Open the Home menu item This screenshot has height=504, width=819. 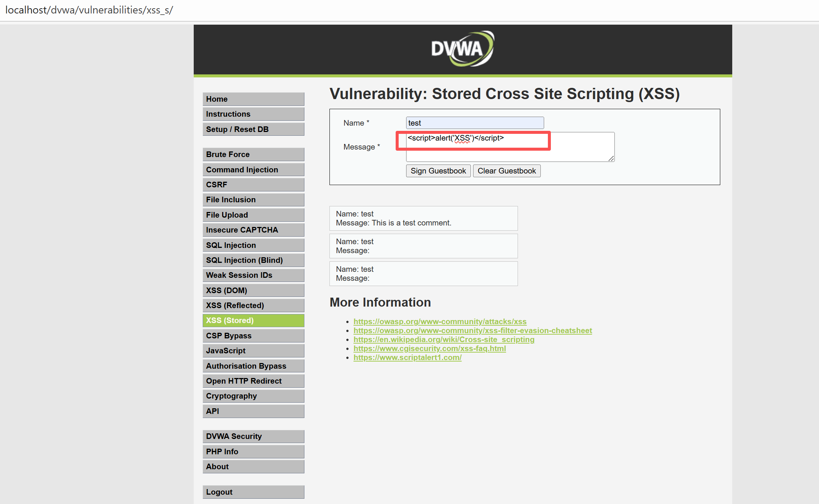coord(253,99)
